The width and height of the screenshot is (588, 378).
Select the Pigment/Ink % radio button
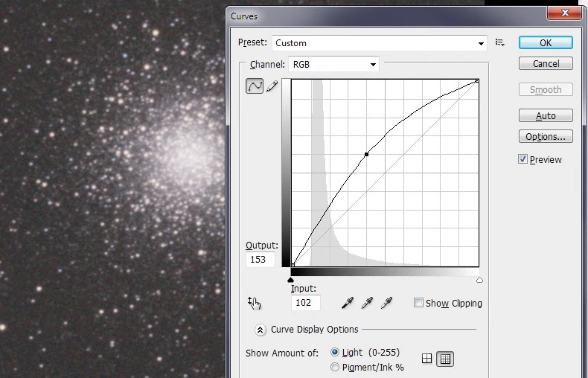335,367
